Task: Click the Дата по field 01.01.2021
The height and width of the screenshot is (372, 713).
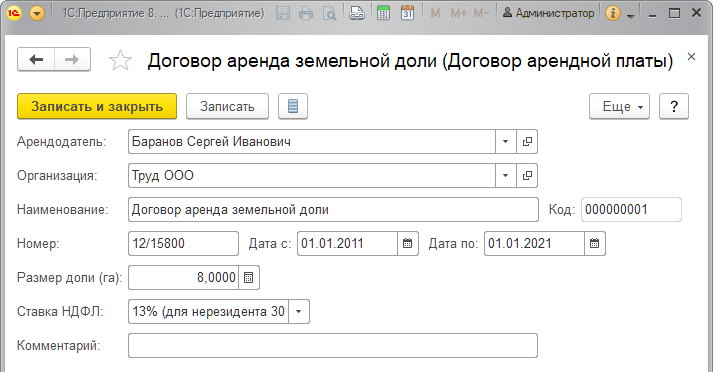Action: click(x=534, y=243)
